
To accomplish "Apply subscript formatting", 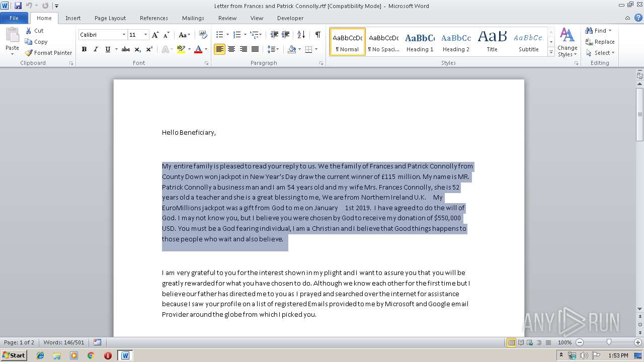I will (138, 49).
